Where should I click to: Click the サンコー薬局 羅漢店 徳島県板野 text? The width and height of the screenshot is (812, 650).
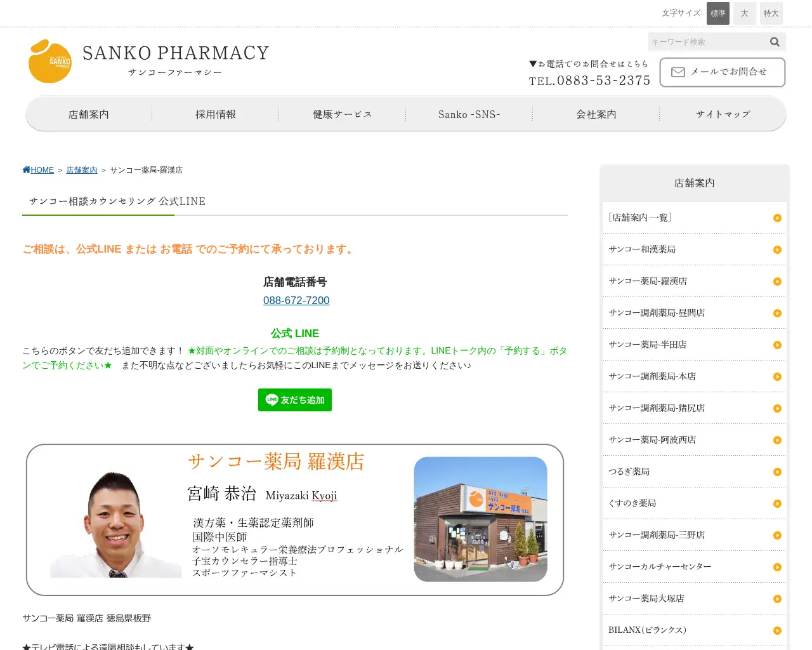click(87, 618)
